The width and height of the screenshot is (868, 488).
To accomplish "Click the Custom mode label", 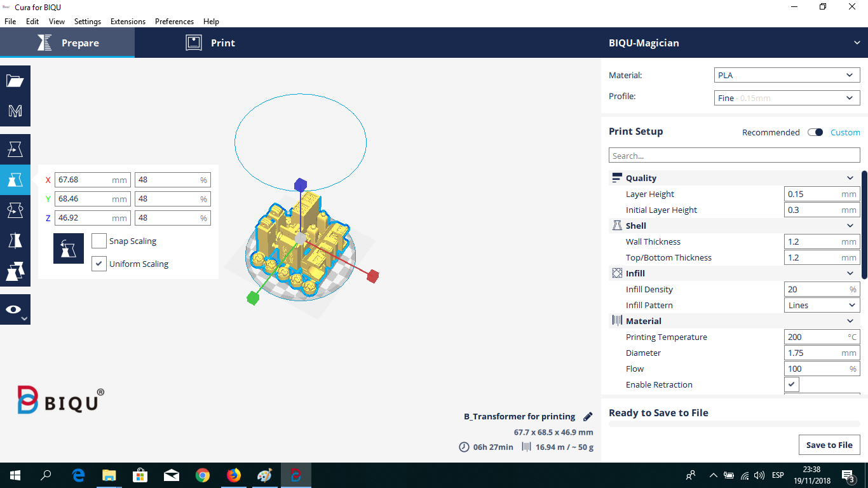I will tap(845, 132).
